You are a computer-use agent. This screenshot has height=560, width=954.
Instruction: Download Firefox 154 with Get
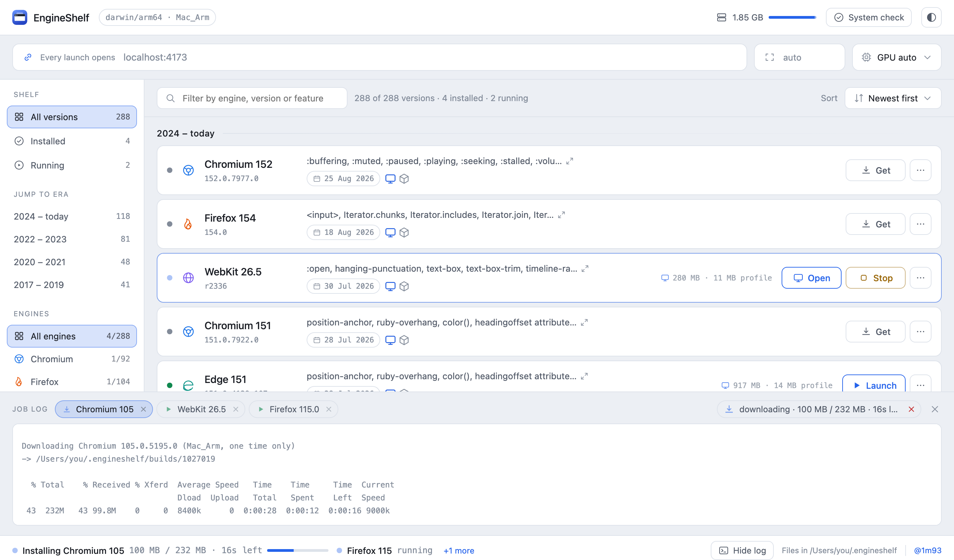click(x=875, y=224)
